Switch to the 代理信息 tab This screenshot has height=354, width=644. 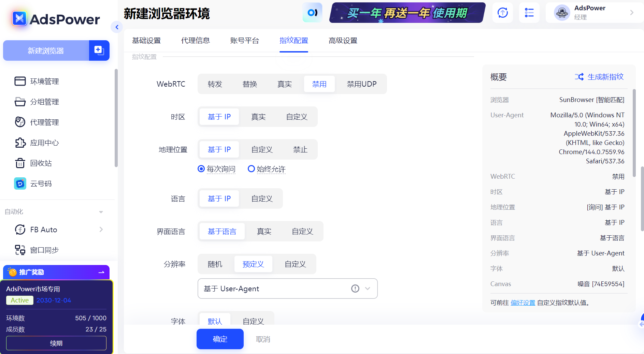[195, 41]
